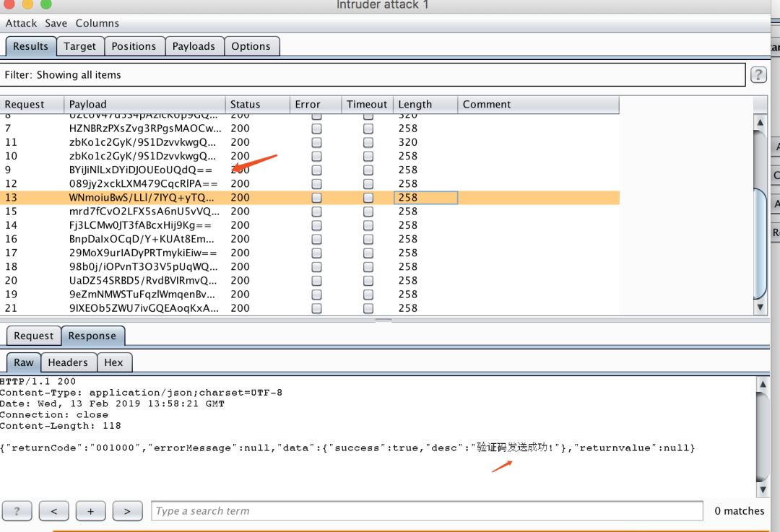This screenshot has height=532, width=780.
Task: Open the Columns menu
Action: click(97, 23)
